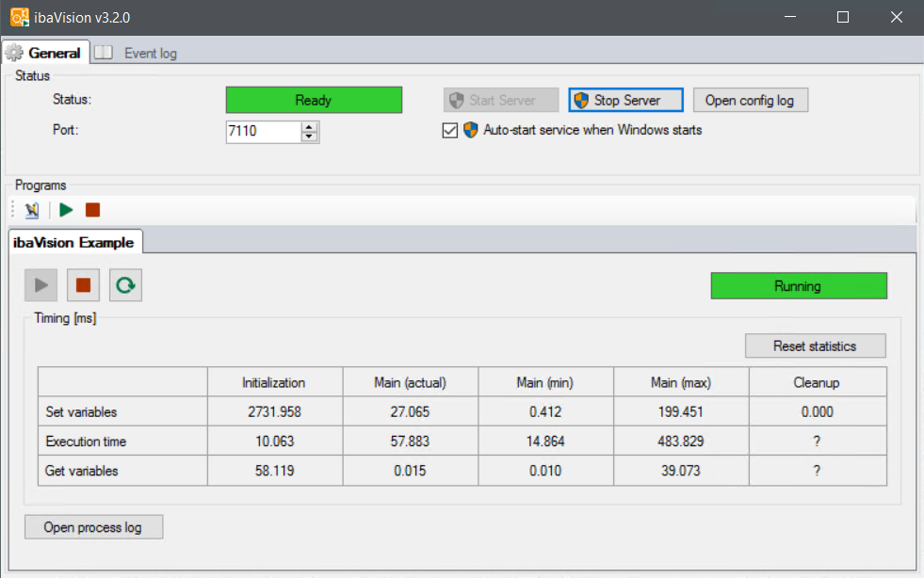The height and width of the screenshot is (578, 924).
Task: Restart the ibaVision Example program
Action: [125, 285]
